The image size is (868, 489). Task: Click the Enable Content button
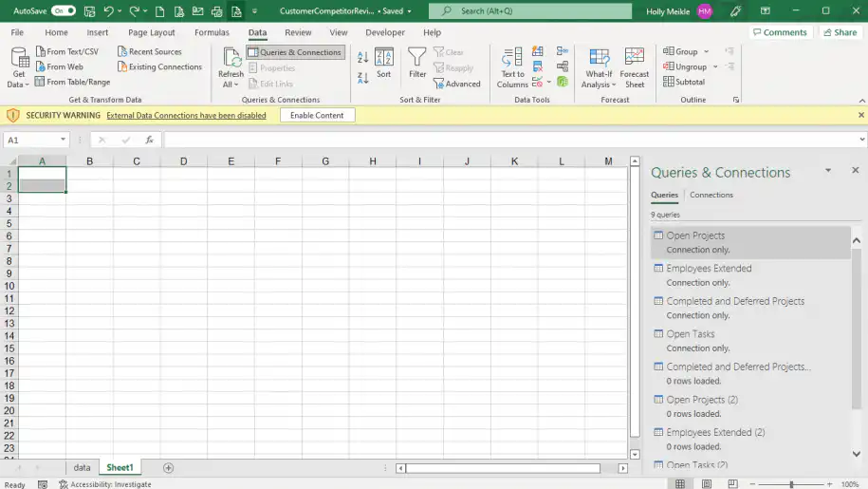point(317,115)
